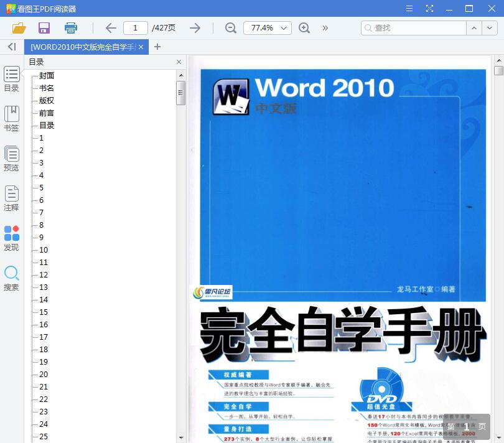Open chapter 24 in outline
The image size is (504, 443).
[44, 424]
